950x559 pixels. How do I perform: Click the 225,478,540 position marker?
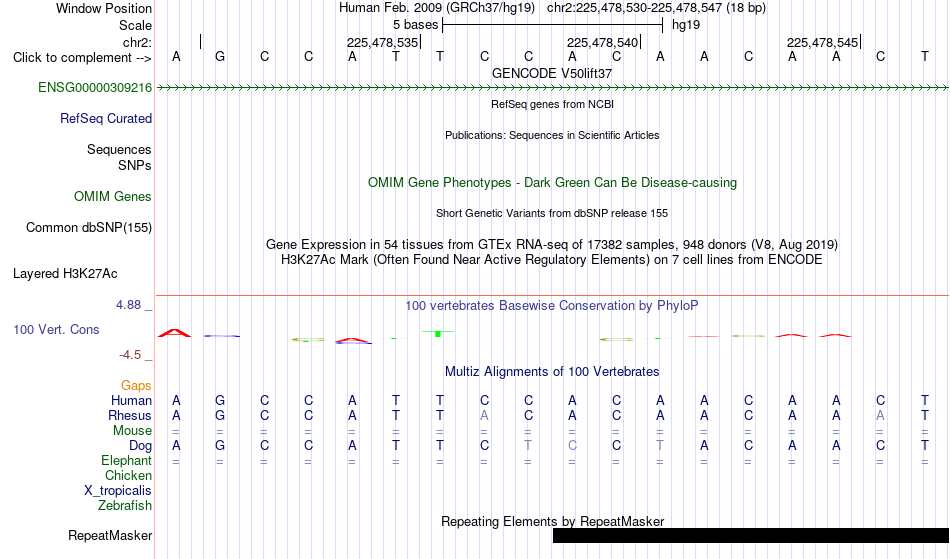pyautogui.click(x=603, y=42)
